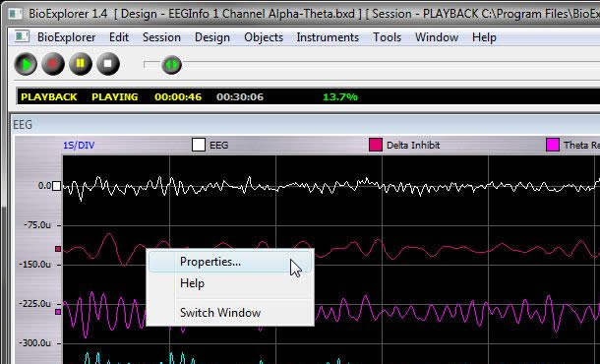Click the white EEG trace offset marker at 0.0
Screen dimensions: 600x364
(57, 186)
